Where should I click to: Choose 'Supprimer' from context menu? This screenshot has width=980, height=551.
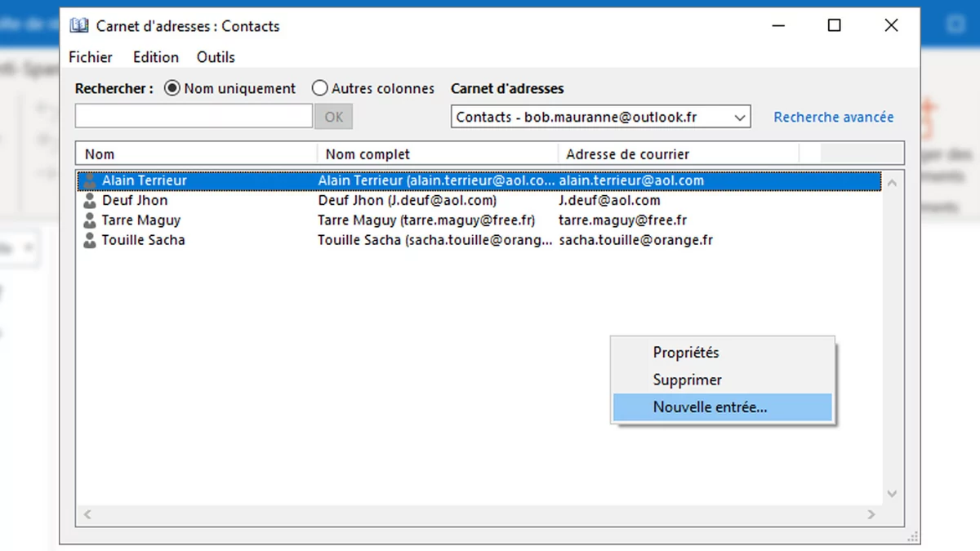(688, 380)
